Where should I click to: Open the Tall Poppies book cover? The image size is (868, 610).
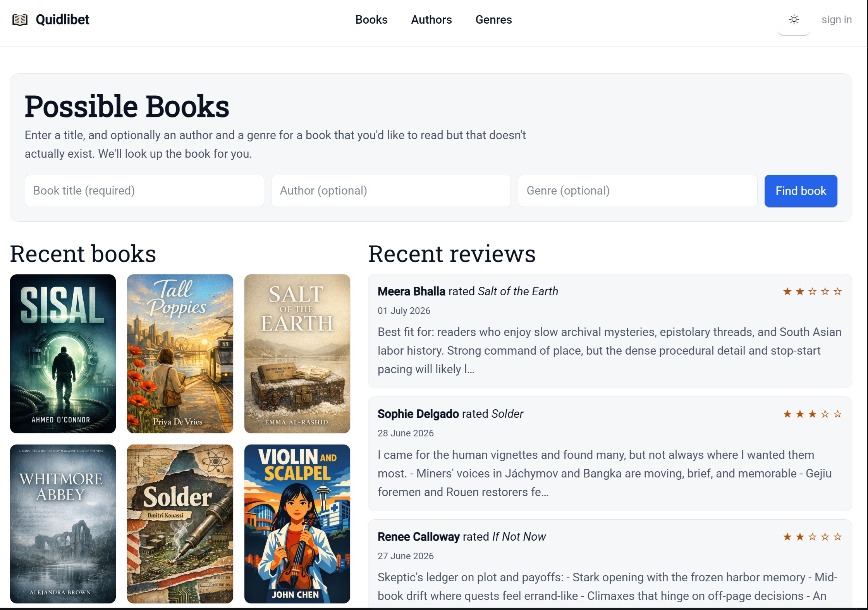point(180,353)
